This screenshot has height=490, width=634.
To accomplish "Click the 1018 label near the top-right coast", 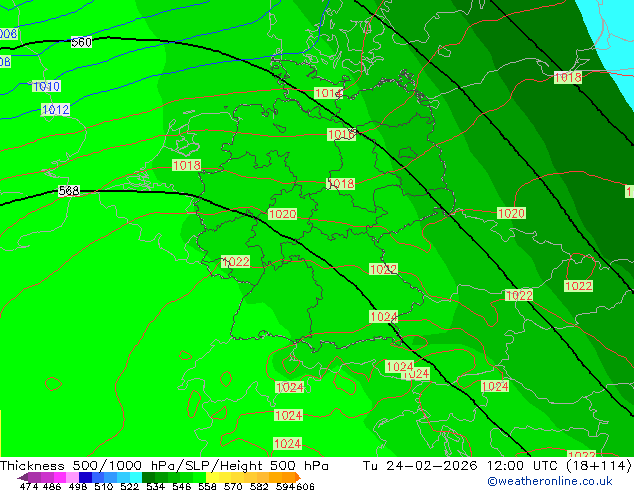I will [x=568, y=77].
